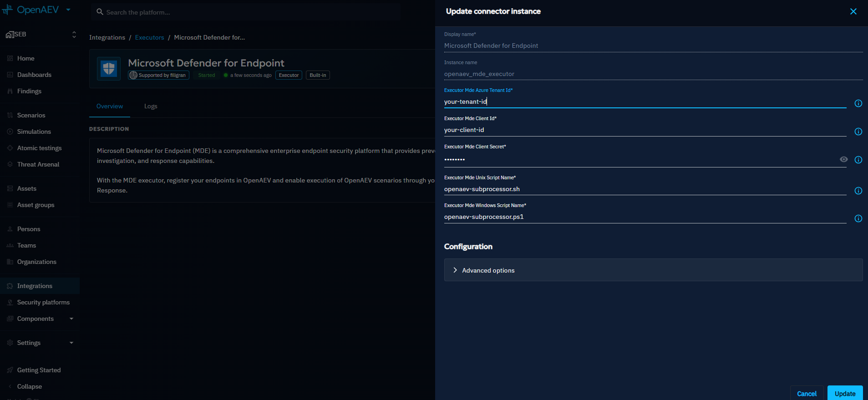Edit the Mde Client Id field

[x=645, y=130]
